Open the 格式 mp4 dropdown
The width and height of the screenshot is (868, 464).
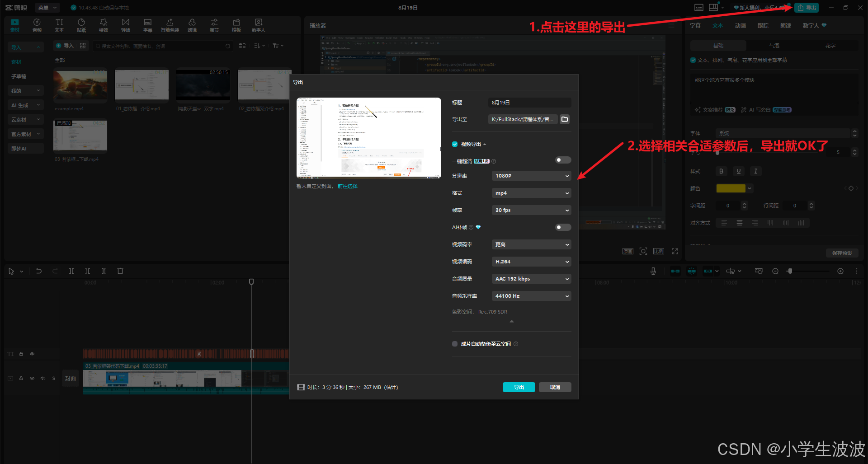click(x=531, y=193)
